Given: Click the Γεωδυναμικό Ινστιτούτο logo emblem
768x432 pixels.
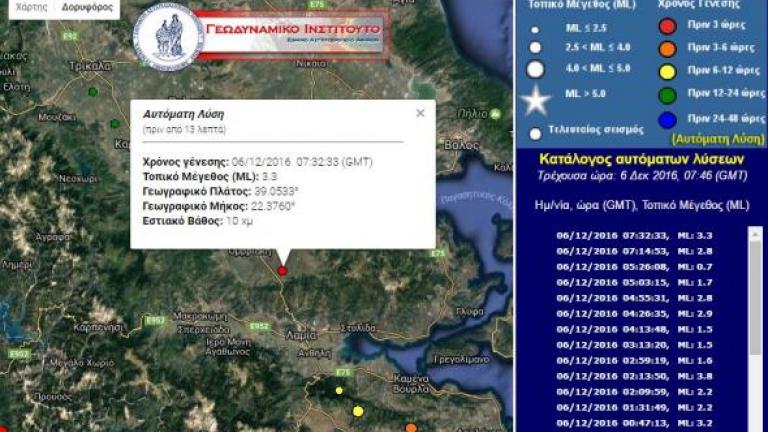Looking at the screenshot, I should (x=168, y=37).
